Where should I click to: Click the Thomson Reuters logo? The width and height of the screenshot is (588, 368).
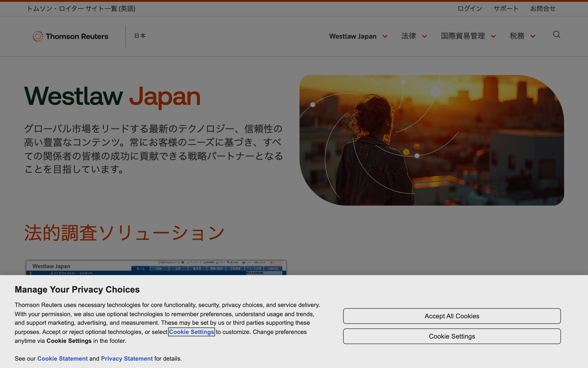(70, 36)
